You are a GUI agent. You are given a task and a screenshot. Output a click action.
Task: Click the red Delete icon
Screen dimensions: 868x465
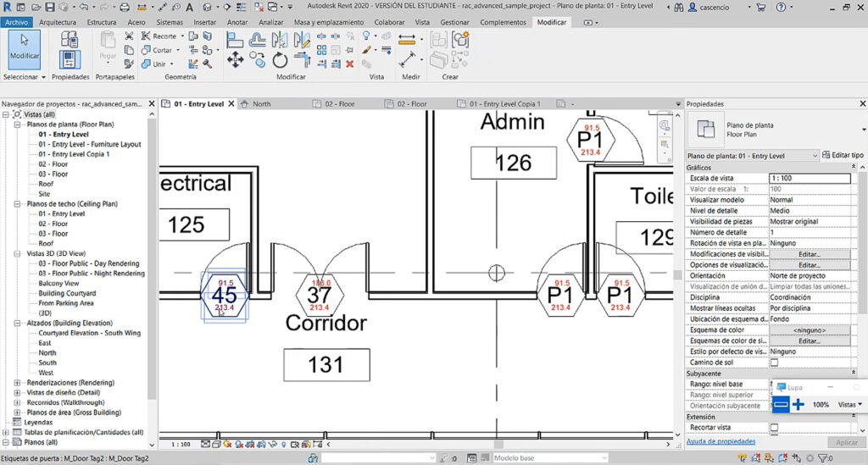pos(350,64)
